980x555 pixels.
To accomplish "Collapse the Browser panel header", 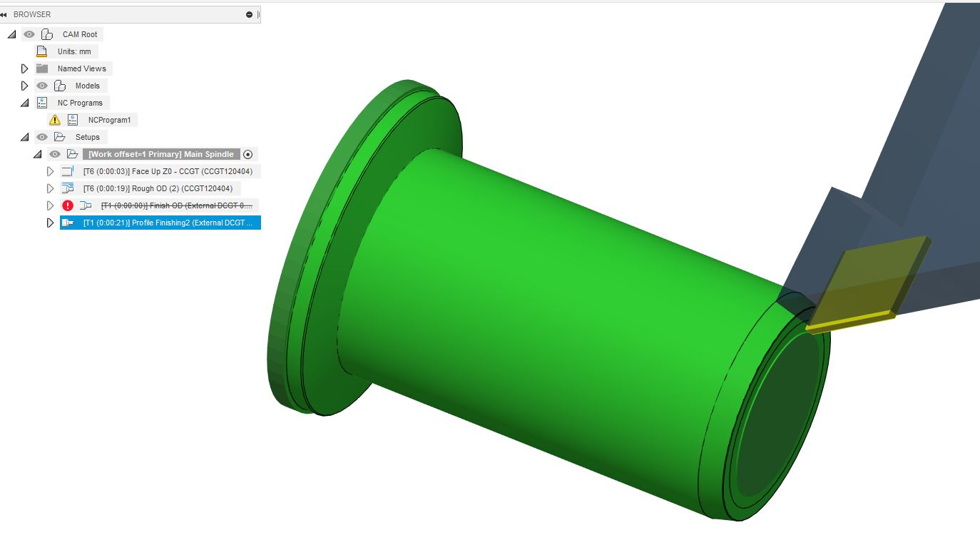I will (x=7, y=14).
